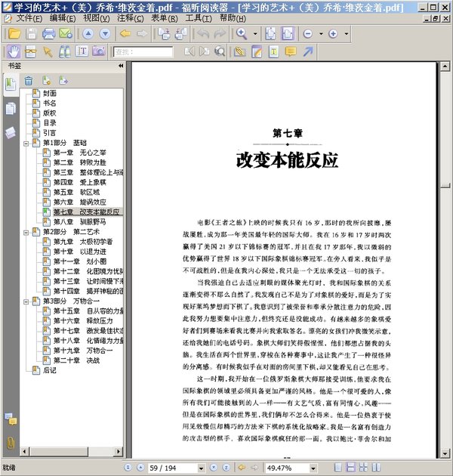
Task: Open the Zoom tool dropdown arrow
Action: click(x=255, y=34)
